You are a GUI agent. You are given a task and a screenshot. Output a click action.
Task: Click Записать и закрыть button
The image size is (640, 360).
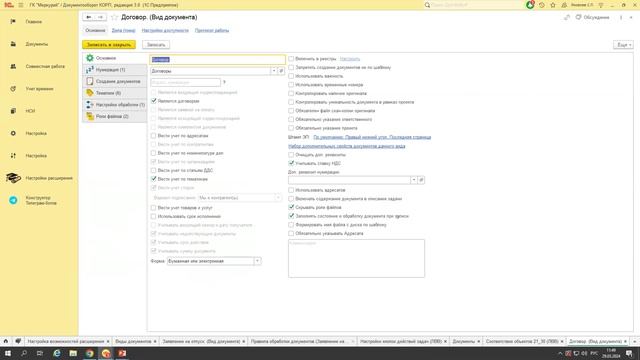pos(109,45)
